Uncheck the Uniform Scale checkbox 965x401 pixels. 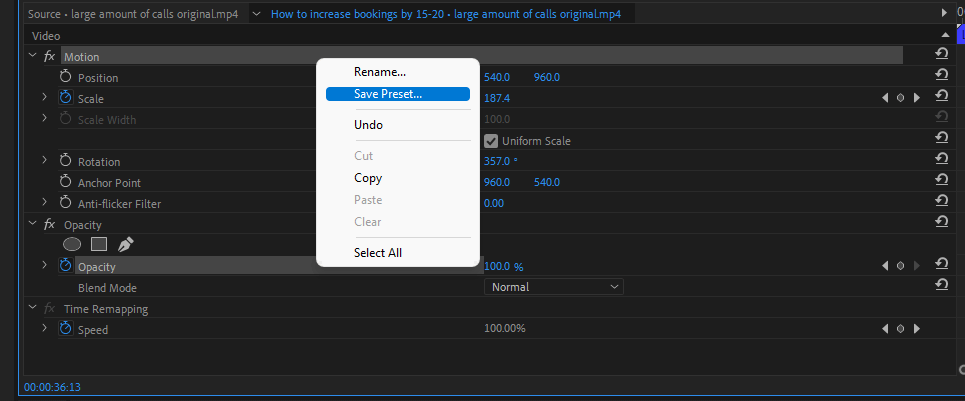pos(491,141)
